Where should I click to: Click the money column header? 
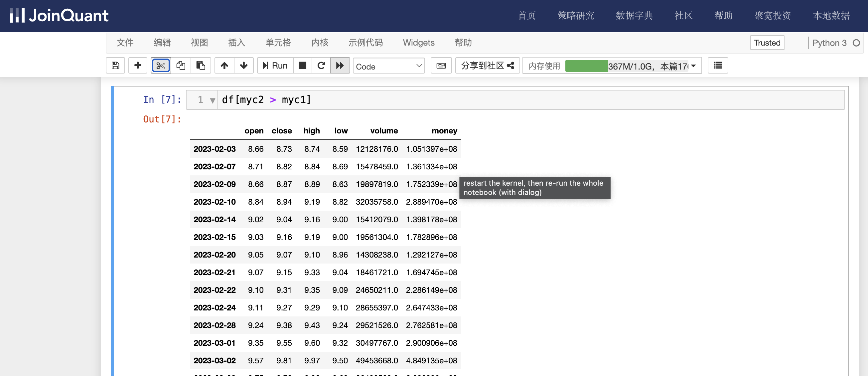(x=444, y=131)
